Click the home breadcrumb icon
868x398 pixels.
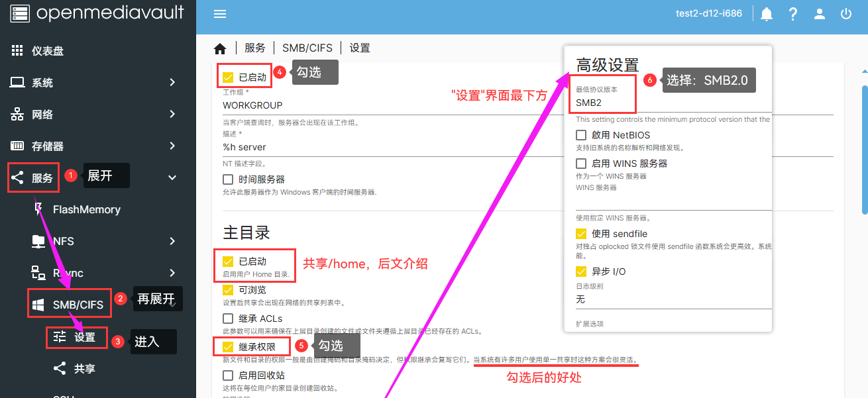coord(221,47)
